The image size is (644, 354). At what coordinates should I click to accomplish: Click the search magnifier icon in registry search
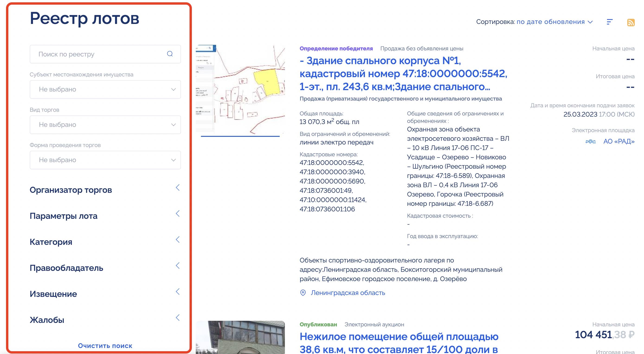170,54
